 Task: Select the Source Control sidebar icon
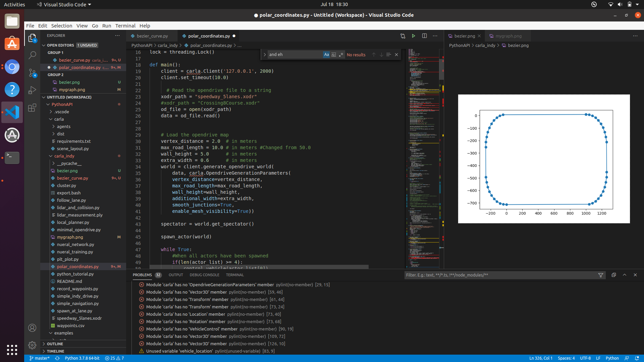(x=32, y=72)
